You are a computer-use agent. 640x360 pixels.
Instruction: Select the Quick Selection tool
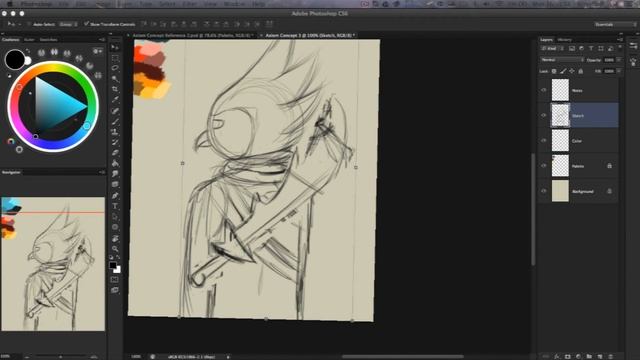pos(115,79)
